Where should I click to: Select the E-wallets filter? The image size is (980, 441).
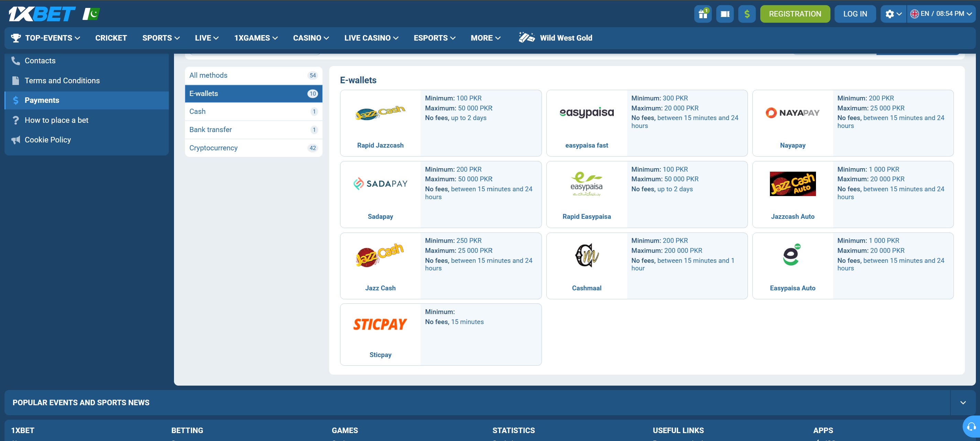(x=253, y=94)
